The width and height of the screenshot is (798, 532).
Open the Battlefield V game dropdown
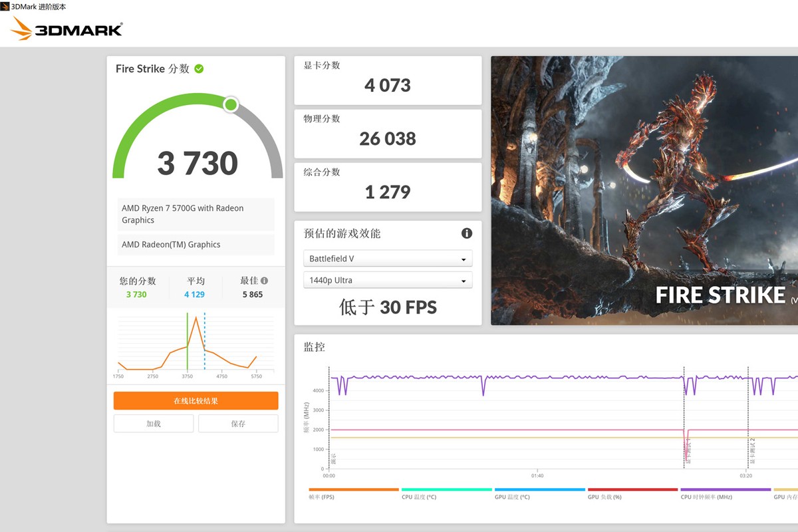388,258
